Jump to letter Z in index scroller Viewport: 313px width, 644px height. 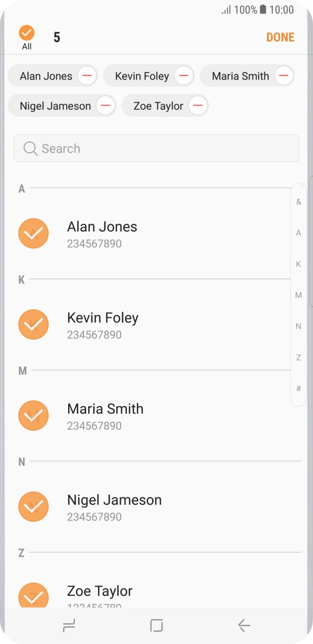pos(299,357)
